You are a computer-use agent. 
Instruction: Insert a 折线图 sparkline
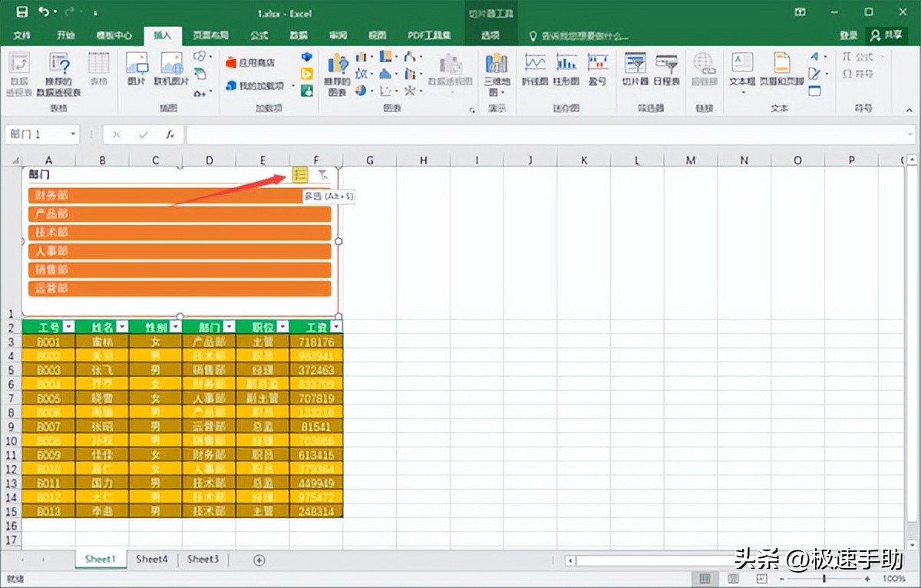(x=534, y=69)
